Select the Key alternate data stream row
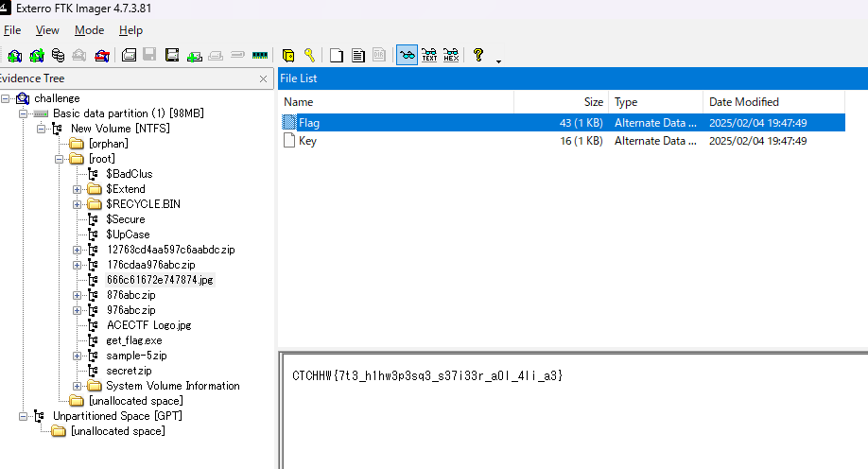The height and width of the screenshot is (469, 868). coord(562,141)
